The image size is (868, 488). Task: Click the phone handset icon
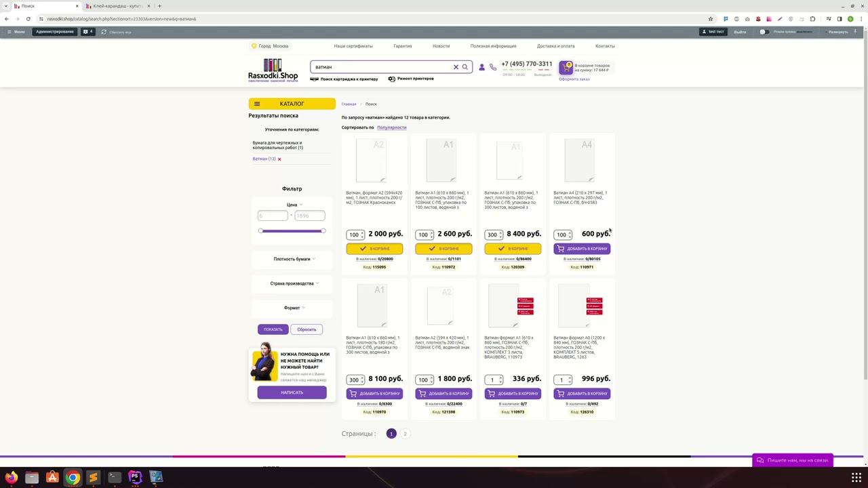(x=493, y=67)
